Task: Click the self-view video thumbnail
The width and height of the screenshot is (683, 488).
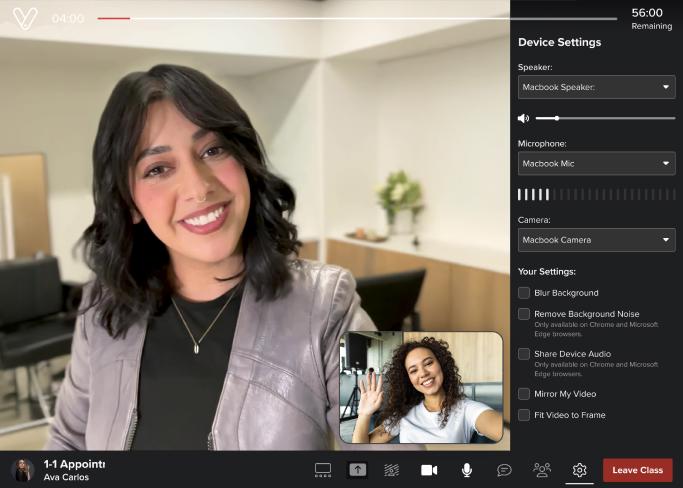Action: click(x=421, y=387)
